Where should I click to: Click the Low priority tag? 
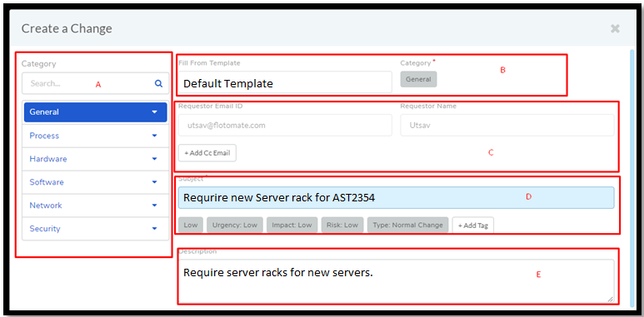pos(191,225)
